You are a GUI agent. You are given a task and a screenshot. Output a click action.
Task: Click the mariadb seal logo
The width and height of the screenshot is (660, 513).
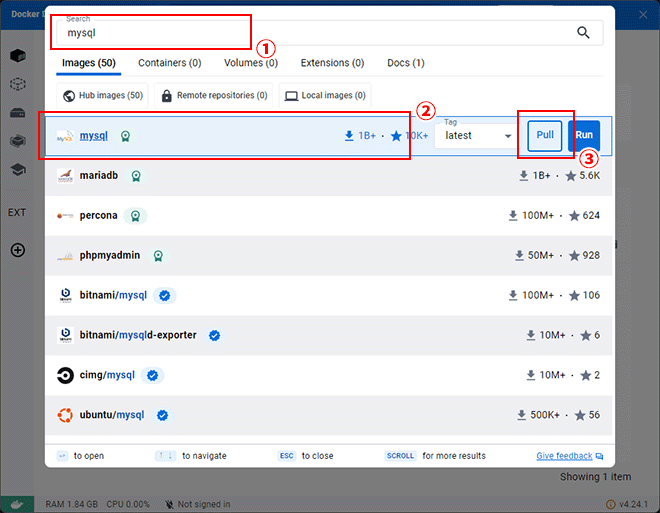[65, 175]
